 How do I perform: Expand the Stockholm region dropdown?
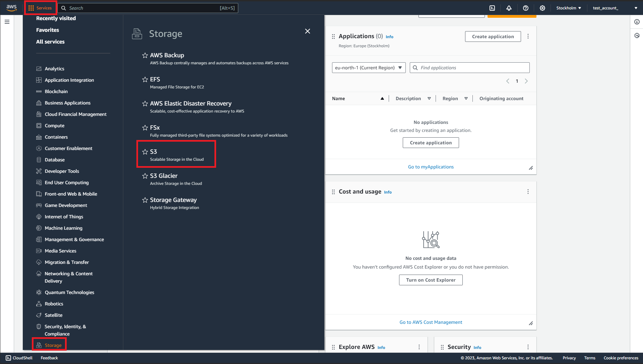(x=568, y=8)
